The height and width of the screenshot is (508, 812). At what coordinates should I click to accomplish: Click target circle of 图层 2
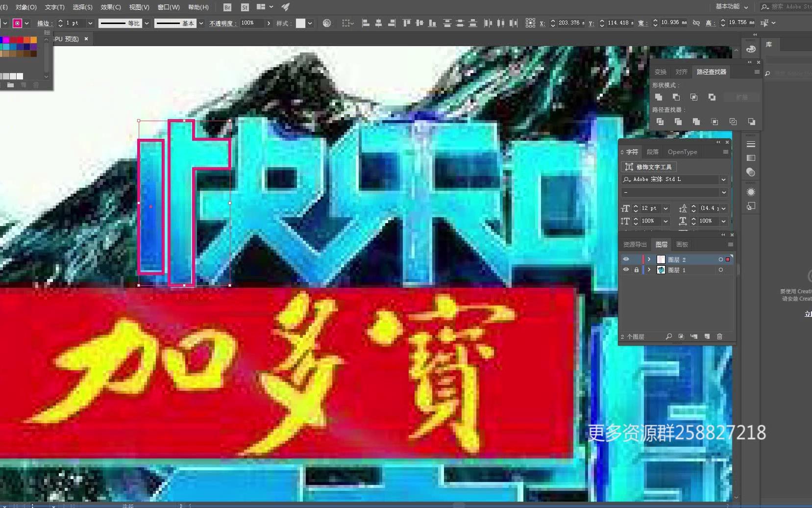pos(720,259)
